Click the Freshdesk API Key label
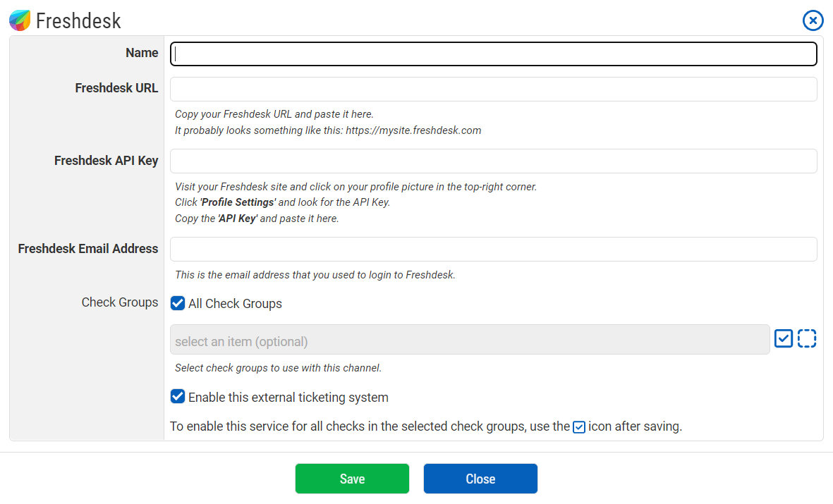Viewport: 833px width, 504px height. 106,161
